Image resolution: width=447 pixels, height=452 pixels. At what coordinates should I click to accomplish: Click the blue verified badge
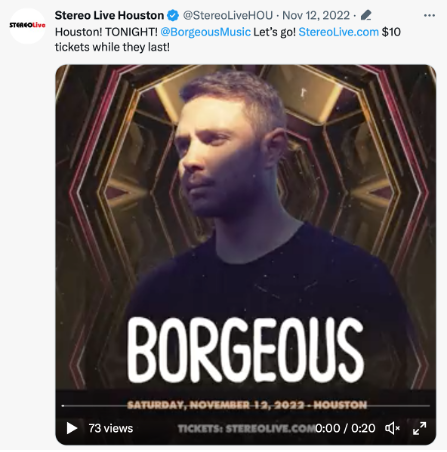pyautogui.click(x=173, y=15)
